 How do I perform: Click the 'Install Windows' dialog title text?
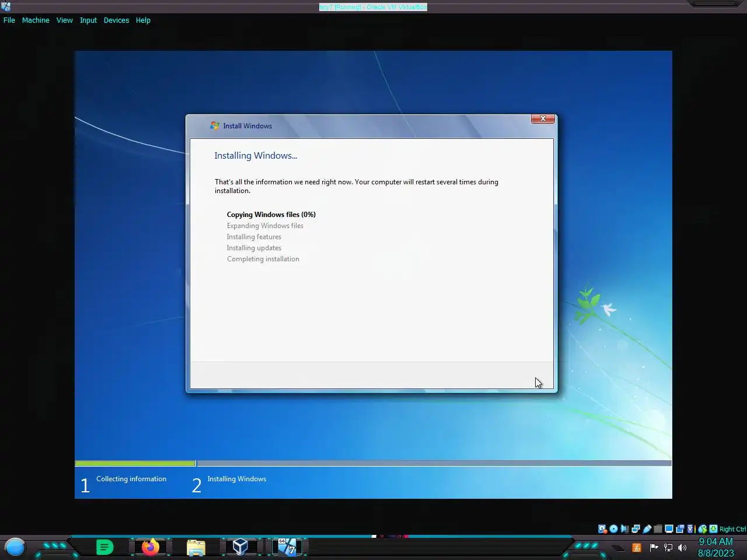pos(247,126)
